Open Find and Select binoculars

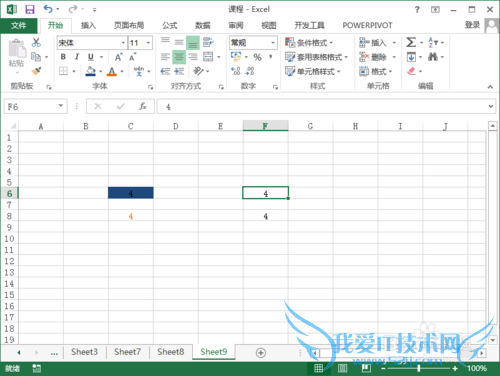click(x=433, y=57)
